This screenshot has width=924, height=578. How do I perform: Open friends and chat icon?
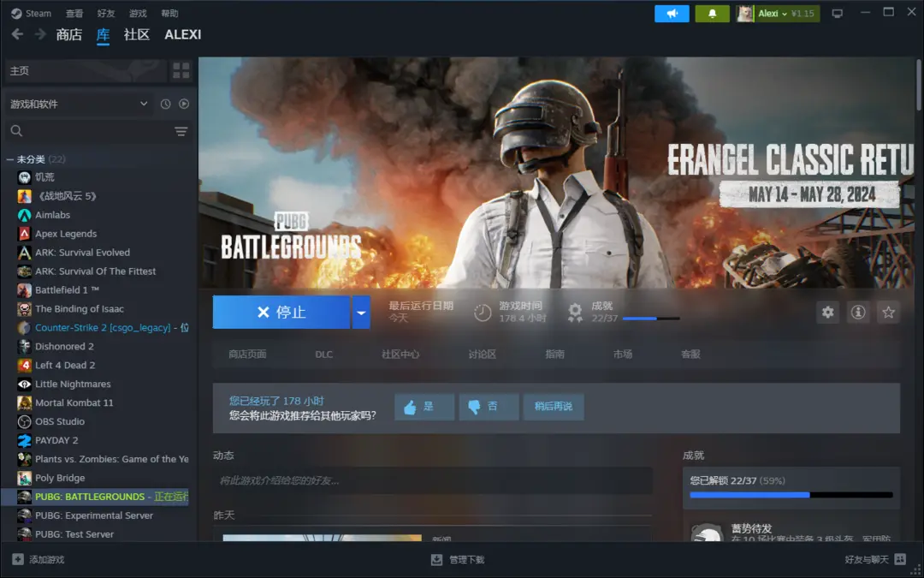click(900, 559)
